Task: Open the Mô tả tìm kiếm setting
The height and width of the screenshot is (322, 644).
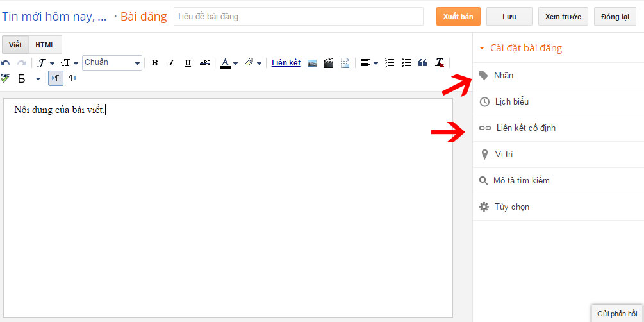Action: click(x=558, y=181)
